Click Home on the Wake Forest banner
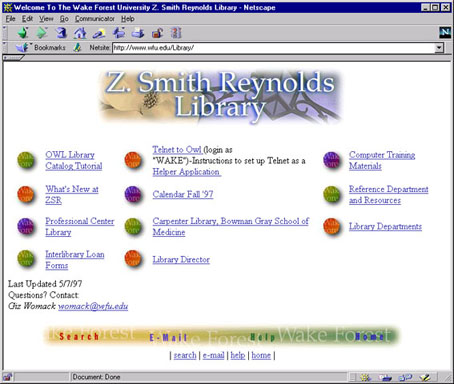The width and height of the screenshot is (454, 384). tap(369, 337)
